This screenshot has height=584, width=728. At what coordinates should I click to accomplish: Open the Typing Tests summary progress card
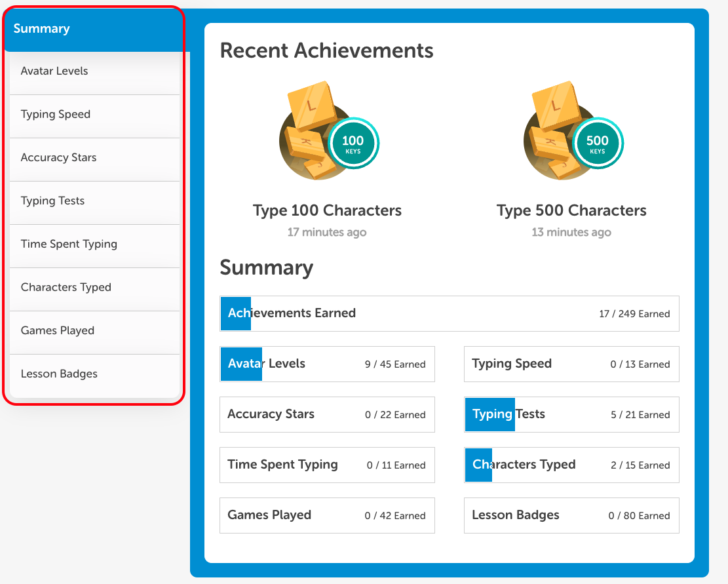click(571, 414)
